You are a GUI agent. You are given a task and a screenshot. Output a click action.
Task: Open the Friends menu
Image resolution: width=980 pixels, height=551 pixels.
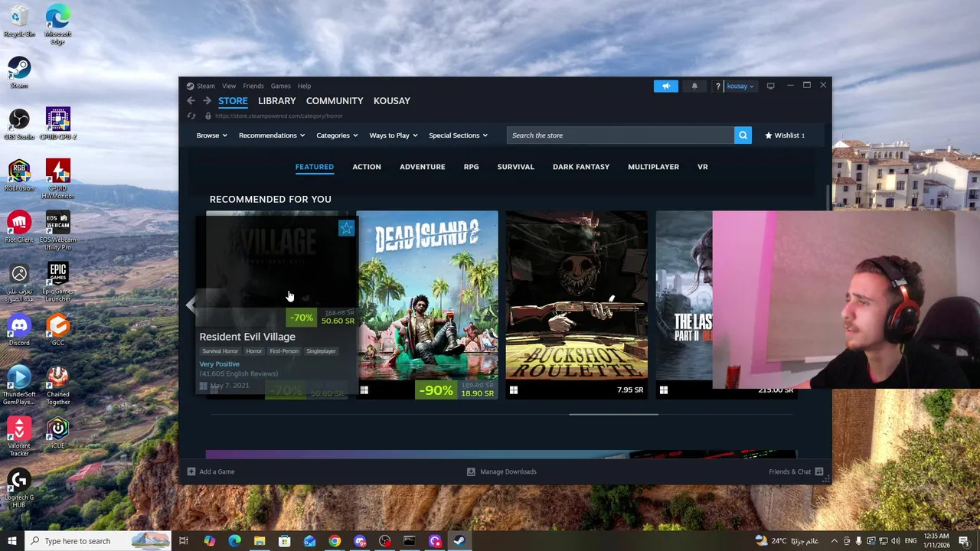[253, 86]
